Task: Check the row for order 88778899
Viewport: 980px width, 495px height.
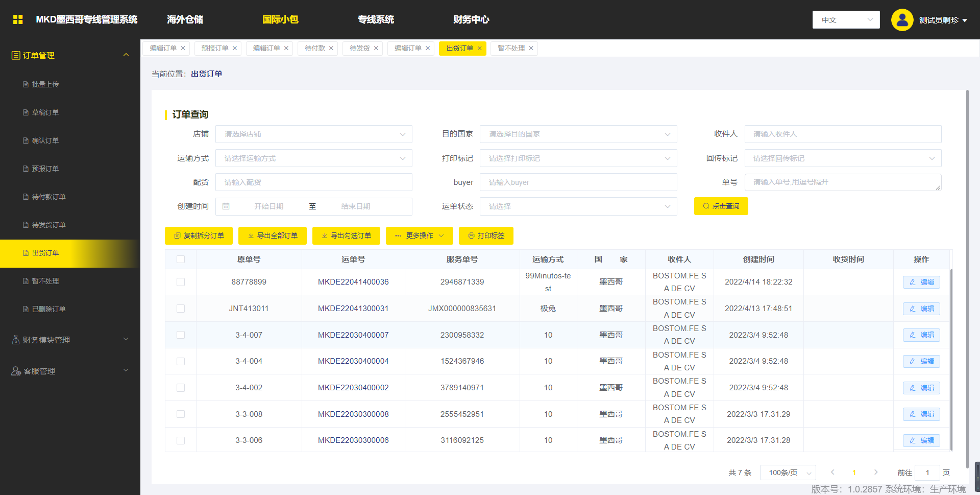Action: point(181,282)
